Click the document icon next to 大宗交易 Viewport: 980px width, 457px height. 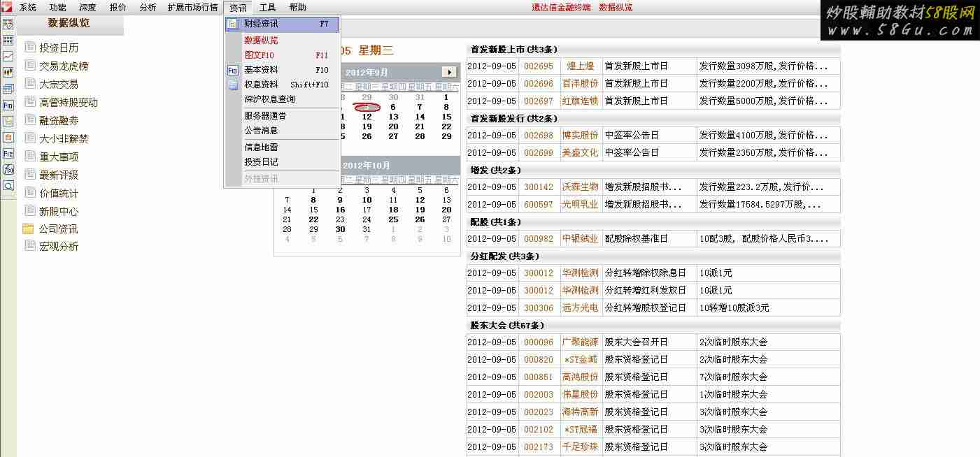point(29,83)
